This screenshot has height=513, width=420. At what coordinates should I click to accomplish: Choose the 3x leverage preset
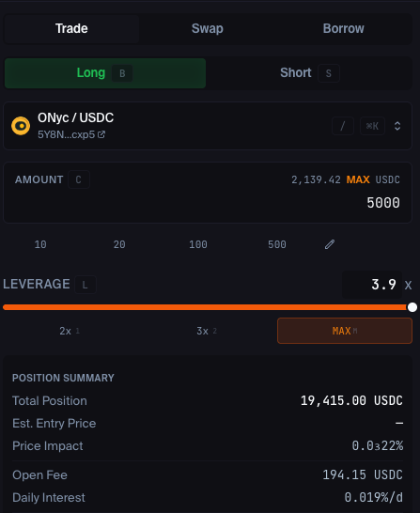[207, 331]
